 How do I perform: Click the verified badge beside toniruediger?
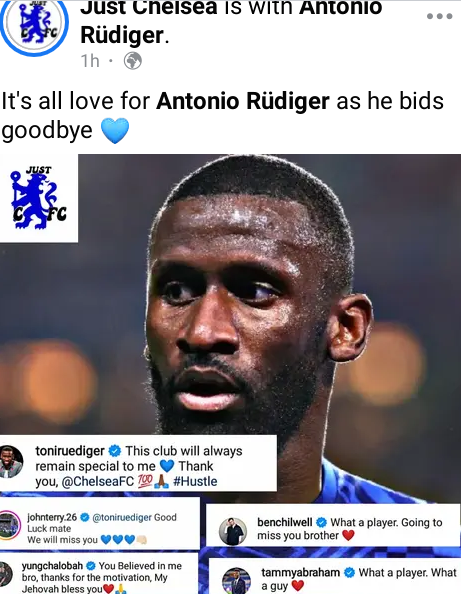[115, 451]
